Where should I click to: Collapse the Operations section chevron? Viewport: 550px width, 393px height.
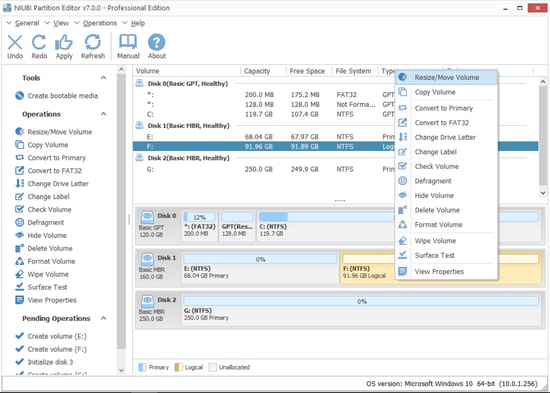click(x=103, y=114)
